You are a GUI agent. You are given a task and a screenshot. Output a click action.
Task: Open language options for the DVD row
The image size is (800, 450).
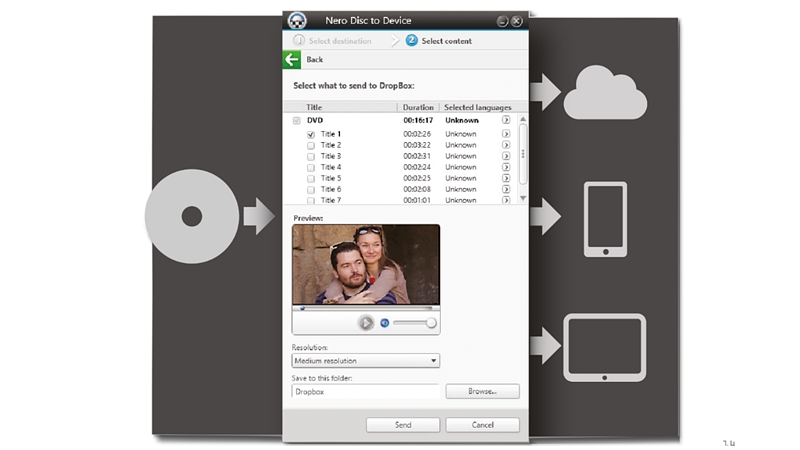[506, 120]
